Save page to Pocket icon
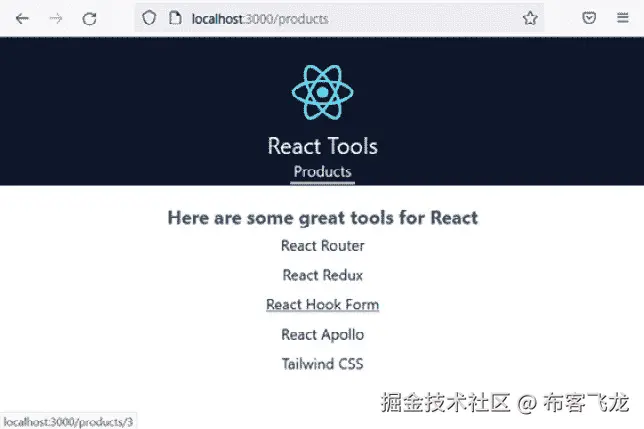 tap(589, 18)
